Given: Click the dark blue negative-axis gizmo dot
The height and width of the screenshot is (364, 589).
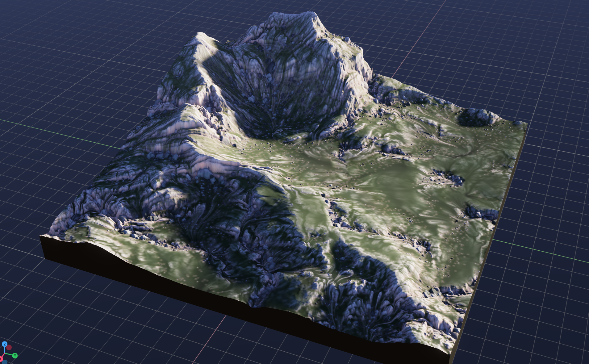Looking at the screenshot, I should pos(5,362).
